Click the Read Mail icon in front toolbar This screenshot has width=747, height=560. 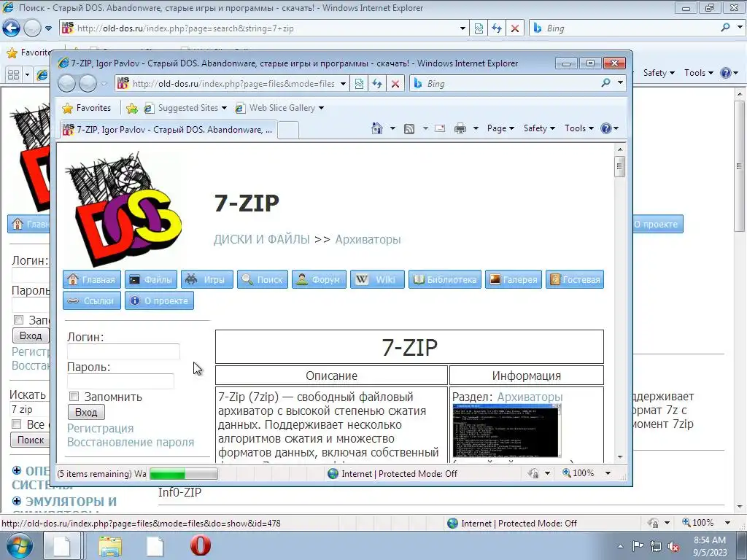pos(440,128)
